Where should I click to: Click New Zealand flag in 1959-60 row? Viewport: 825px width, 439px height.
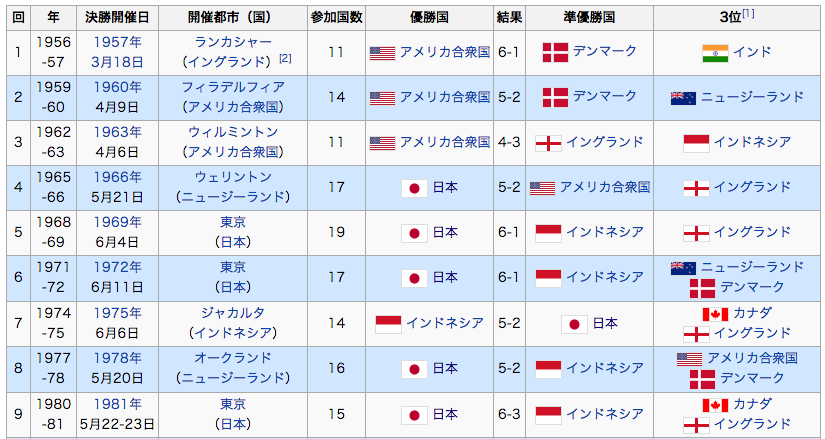click(683, 97)
